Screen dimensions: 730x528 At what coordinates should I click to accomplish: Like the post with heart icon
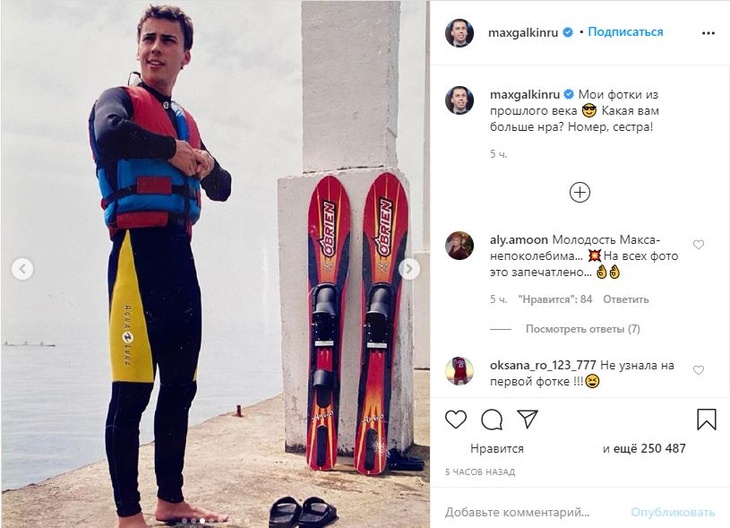click(x=455, y=419)
